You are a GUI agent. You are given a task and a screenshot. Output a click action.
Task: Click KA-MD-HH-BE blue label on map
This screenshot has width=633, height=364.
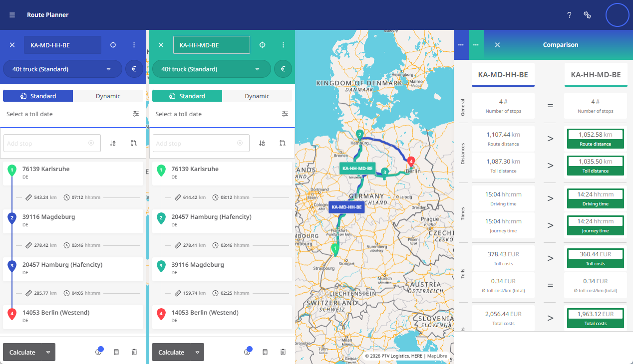point(346,207)
